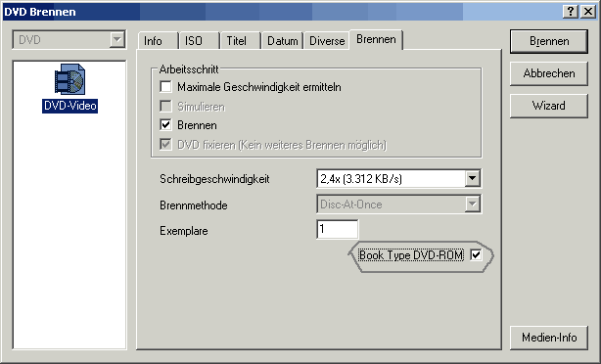Cancel with the Abbrechen button

pyautogui.click(x=549, y=73)
